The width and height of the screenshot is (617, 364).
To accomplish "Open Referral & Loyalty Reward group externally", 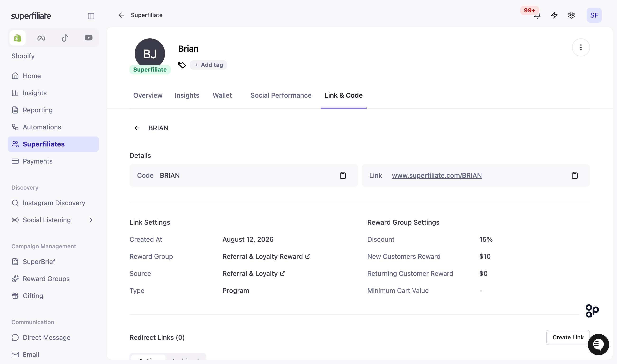I will click(x=308, y=256).
